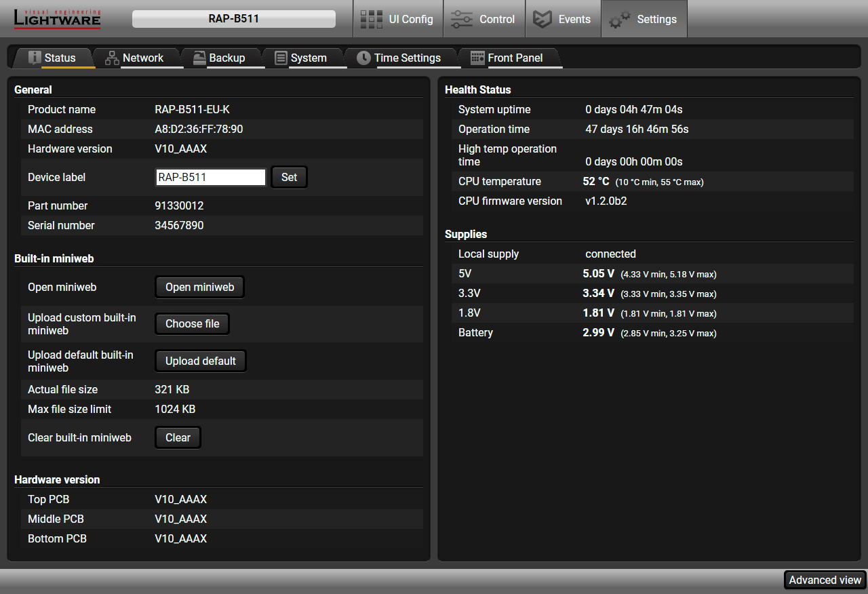This screenshot has width=868, height=594.
Task: Click the Settings gears icon
Action: 619,20
